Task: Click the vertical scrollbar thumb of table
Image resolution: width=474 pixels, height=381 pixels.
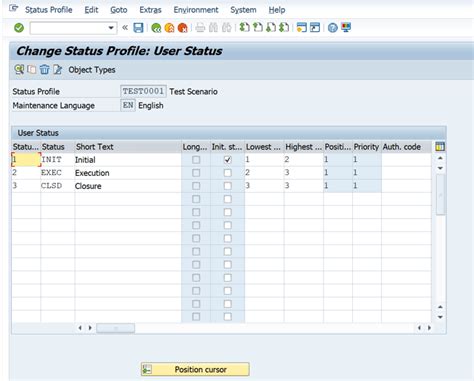Action: [440, 195]
